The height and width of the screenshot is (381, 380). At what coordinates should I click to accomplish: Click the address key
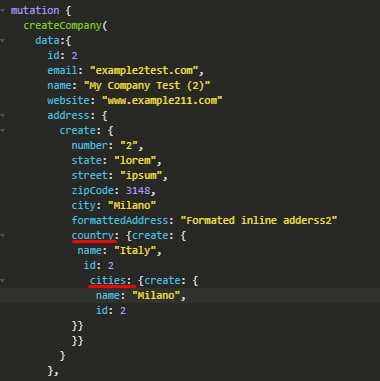[68, 115]
